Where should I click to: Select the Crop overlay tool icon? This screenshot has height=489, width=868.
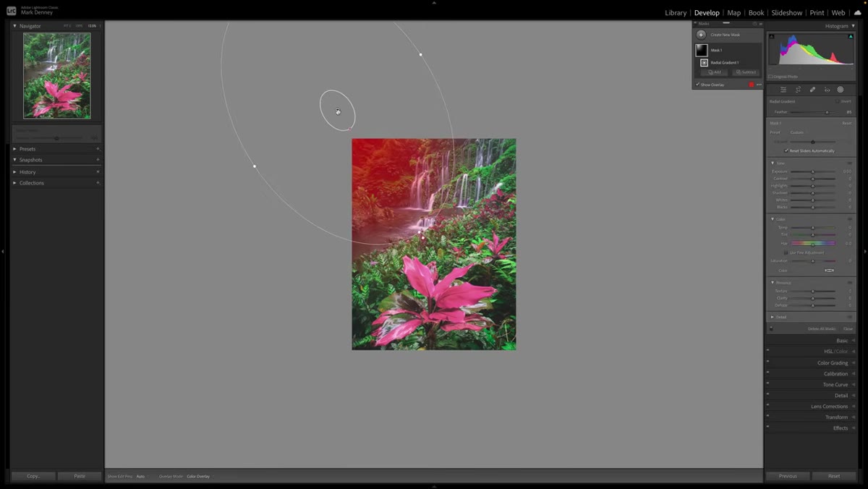[x=798, y=90]
